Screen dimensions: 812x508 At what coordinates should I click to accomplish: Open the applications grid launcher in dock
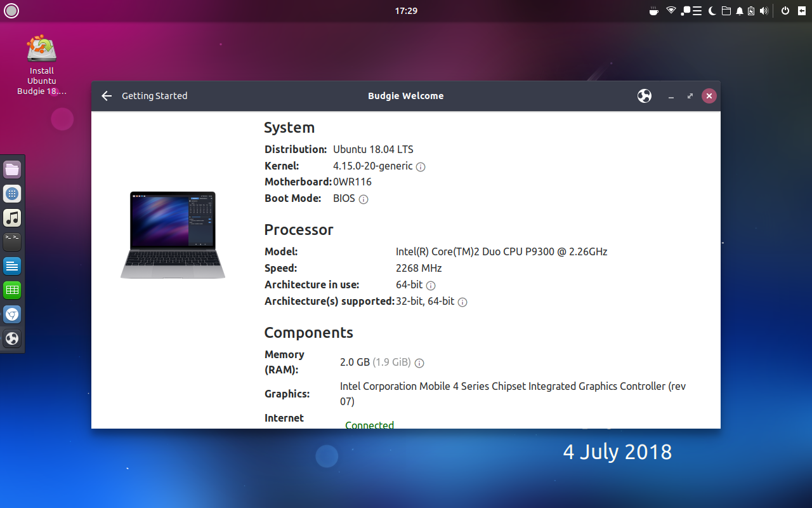(12, 194)
